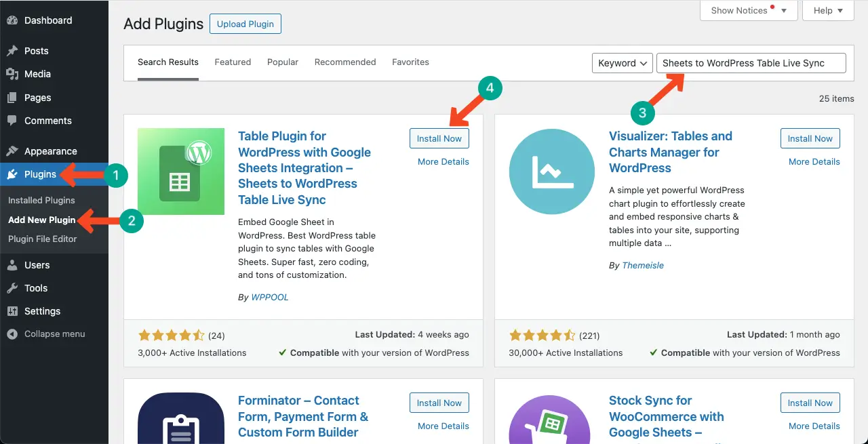Click the Collapse menu arrow icon
This screenshot has width=868, height=444.
12,334
